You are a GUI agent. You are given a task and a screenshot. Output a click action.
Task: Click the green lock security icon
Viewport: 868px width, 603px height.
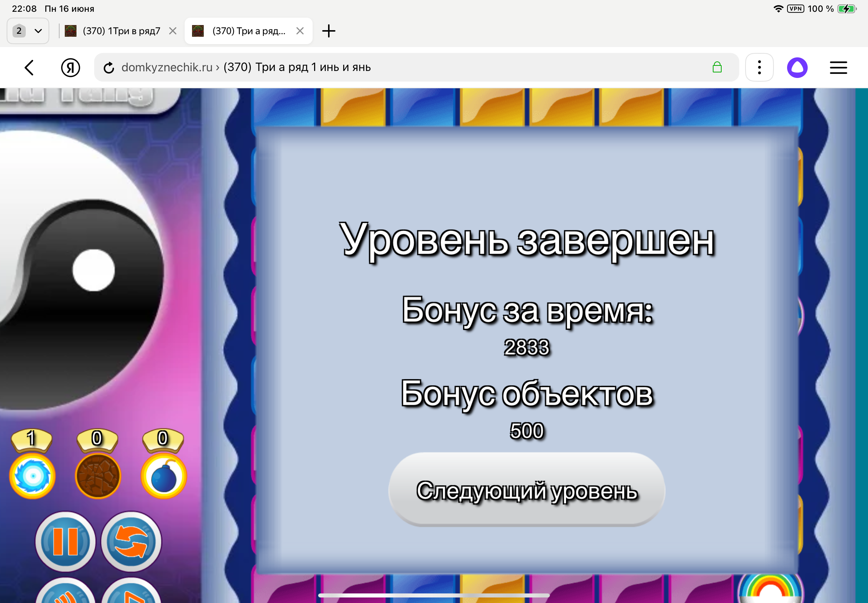tap(717, 67)
